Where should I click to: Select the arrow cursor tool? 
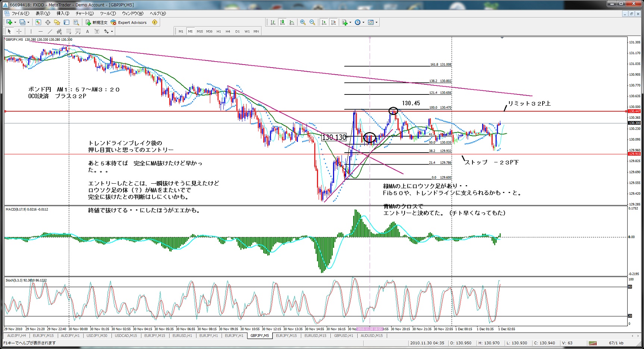[9, 31]
